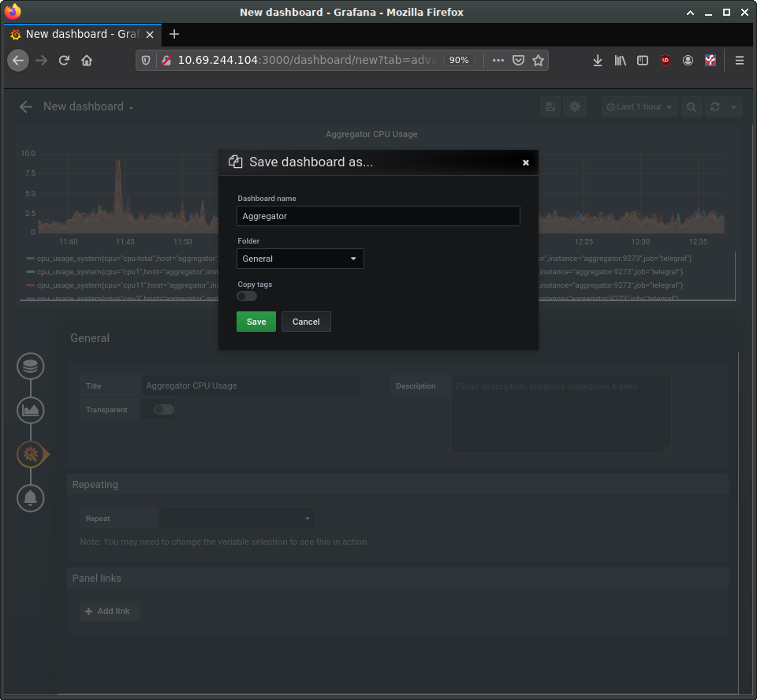Click the panel Title input field
This screenshot has height=700, width=757.
(250, 385)
